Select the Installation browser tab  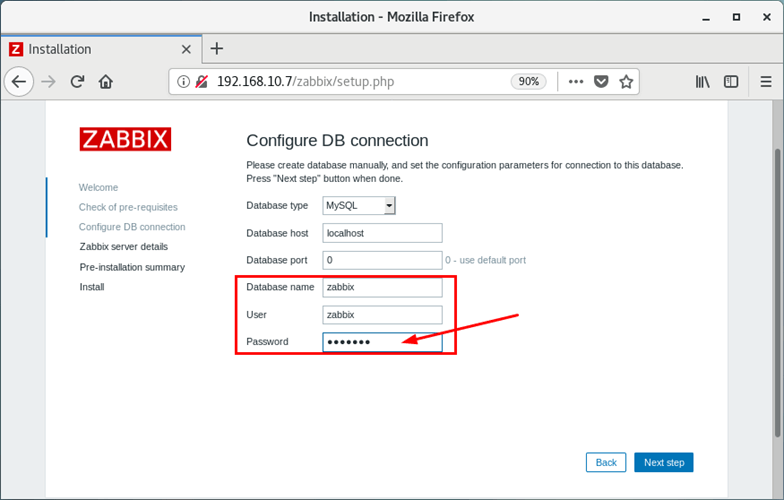pos(101,49)
